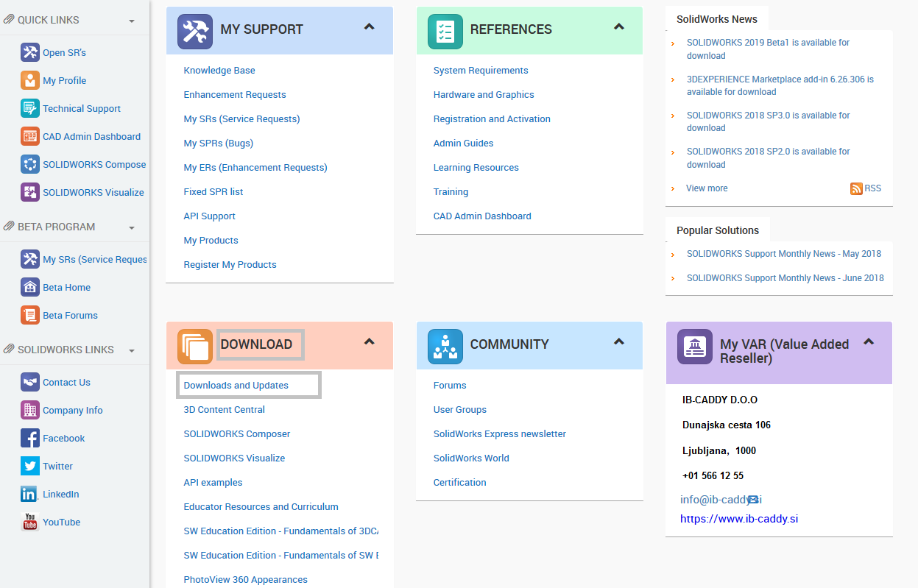
Task: Click the Facebook icon in sidebar
Action: (30, 438)
